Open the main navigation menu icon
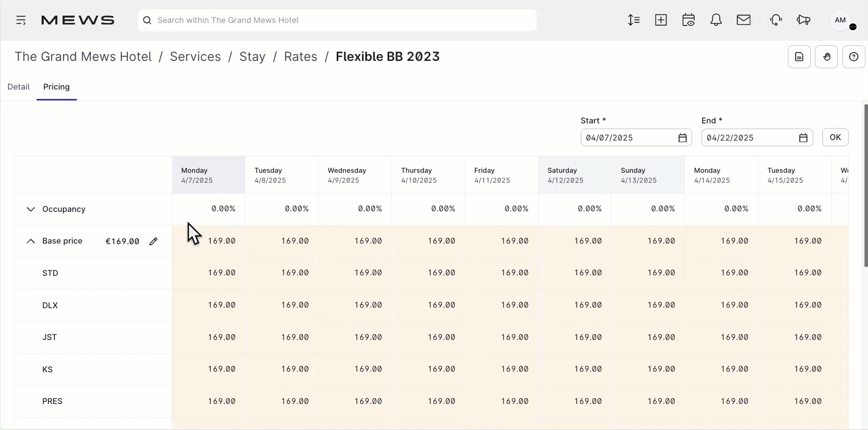868x430 pixels. pyautogui.click(x=21, y=20)
